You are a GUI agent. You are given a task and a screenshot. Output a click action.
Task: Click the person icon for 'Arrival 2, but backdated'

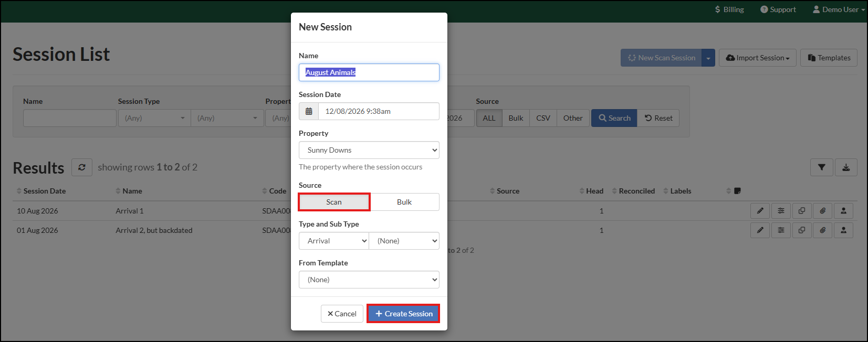tap(843, 230)
